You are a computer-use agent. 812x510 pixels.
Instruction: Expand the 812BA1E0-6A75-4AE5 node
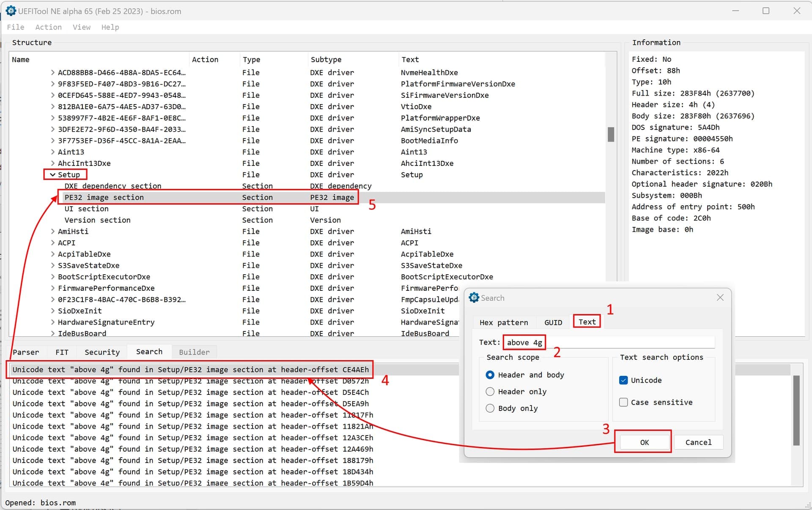click(52, 107)
